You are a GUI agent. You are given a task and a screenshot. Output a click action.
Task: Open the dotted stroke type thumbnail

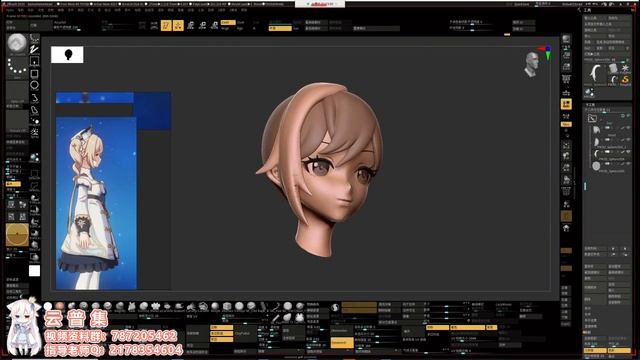tap(17, 67)
